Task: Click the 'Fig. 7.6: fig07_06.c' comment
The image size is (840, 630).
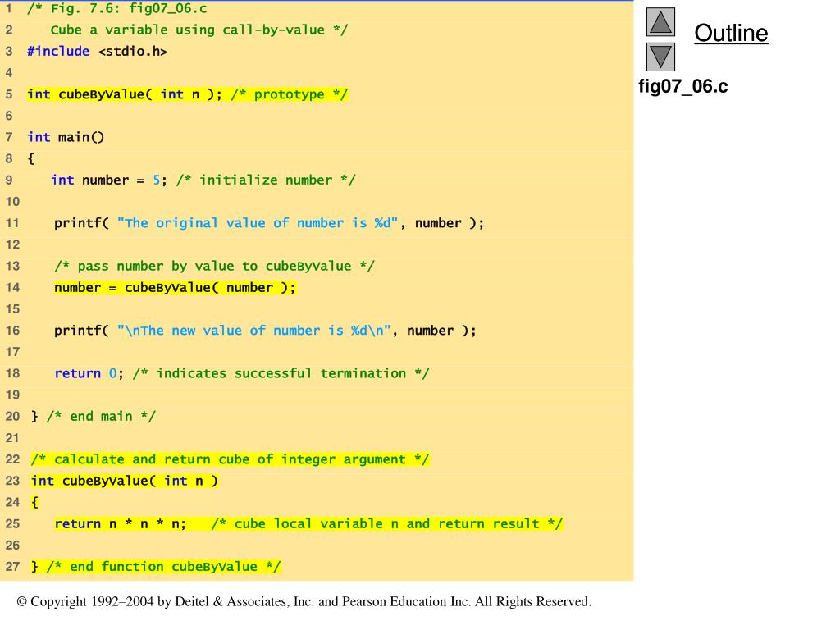Action: point(116,8)
